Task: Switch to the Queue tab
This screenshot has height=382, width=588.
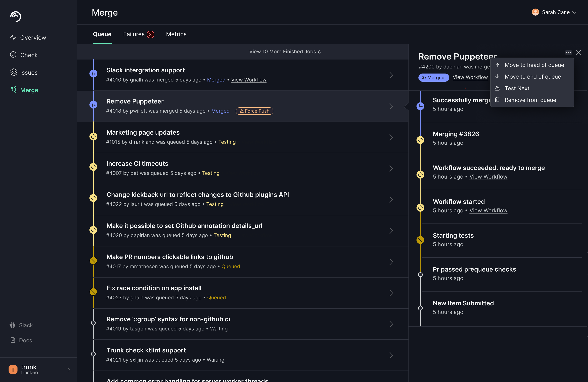Action: click(102, 34)
